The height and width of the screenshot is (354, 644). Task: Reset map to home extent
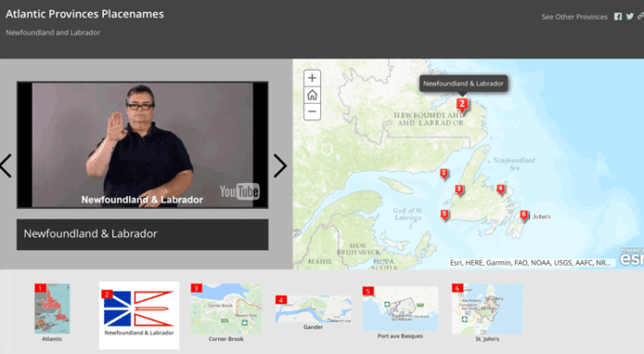312,95
